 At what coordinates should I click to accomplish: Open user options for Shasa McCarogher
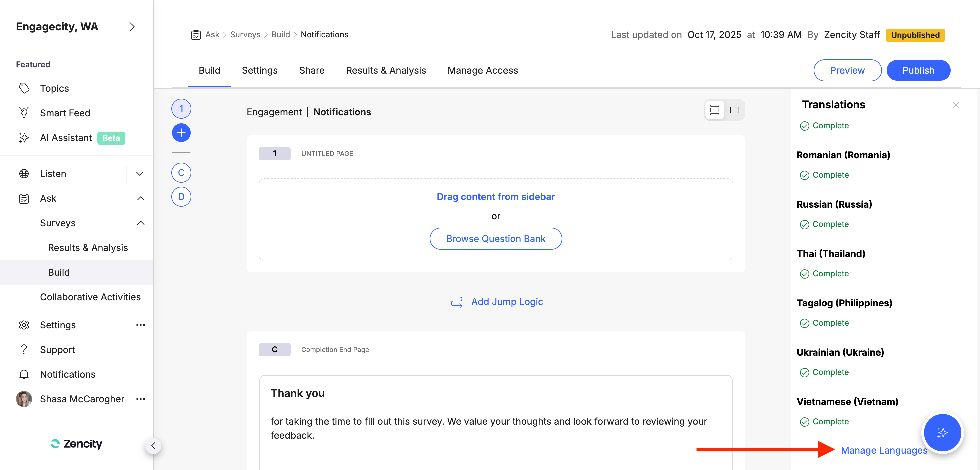click(140, 399)
